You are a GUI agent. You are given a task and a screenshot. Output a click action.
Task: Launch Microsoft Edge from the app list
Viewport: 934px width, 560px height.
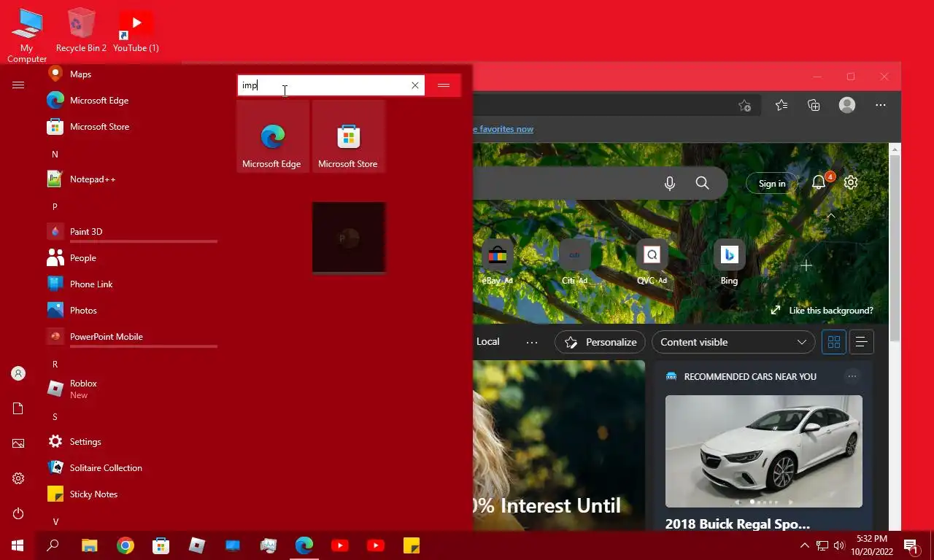pyautogui.click(x=131, y=101)
